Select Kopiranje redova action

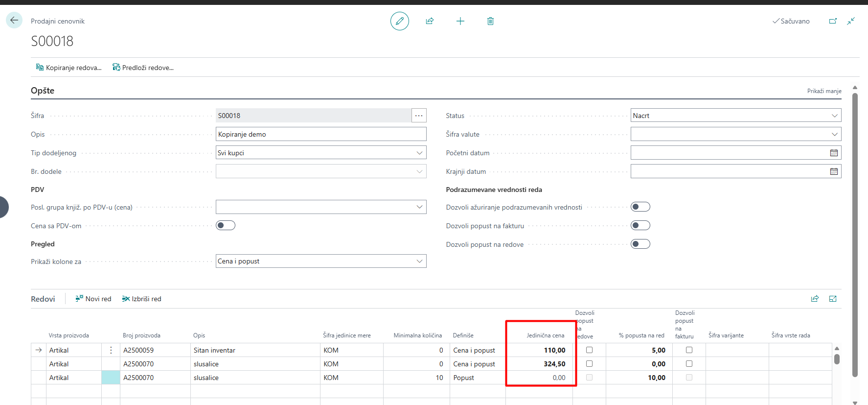[x=69, y=68]
